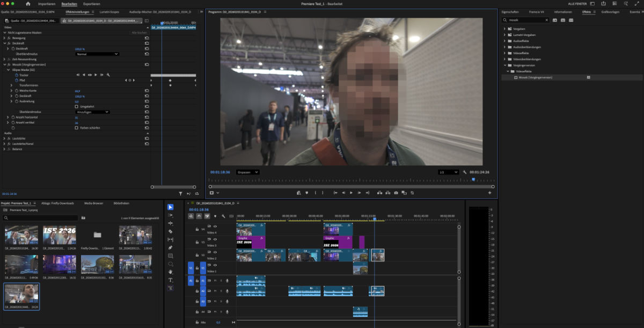
Task: Step forward one frame in Program monitor
Action: coord(359,193)
